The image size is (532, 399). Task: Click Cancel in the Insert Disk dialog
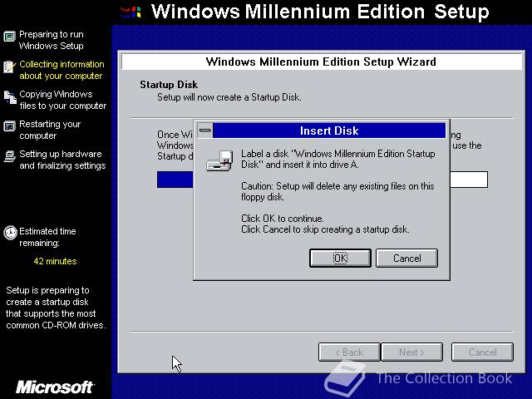click(x=406, y=259)
